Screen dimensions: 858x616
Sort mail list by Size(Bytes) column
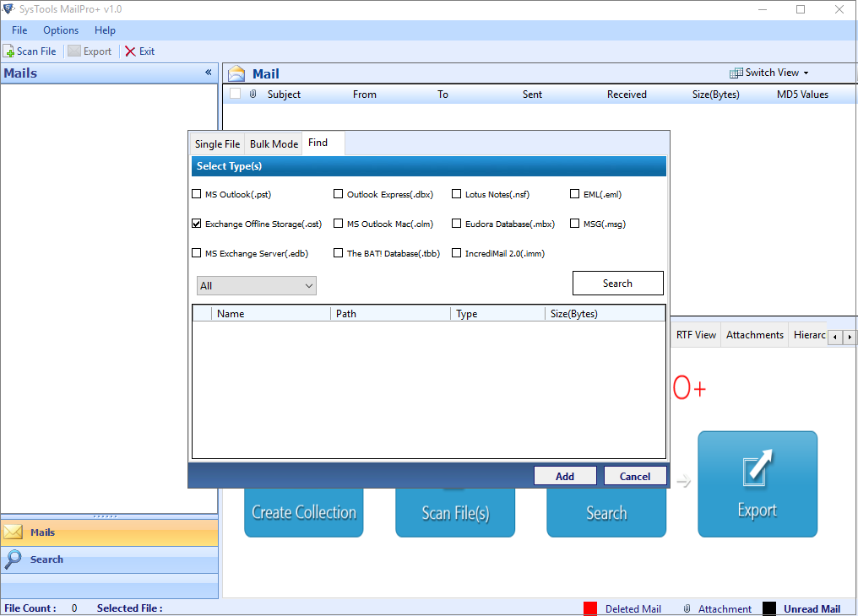click(x=716, y=94)
